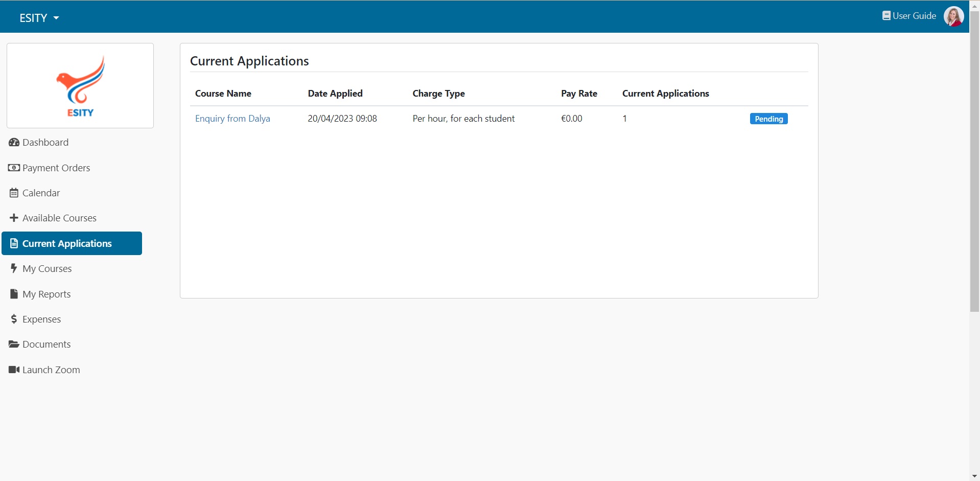Click the scrollbar down arrow
This screenshot has height=481, width=980.
coord(974,476)
